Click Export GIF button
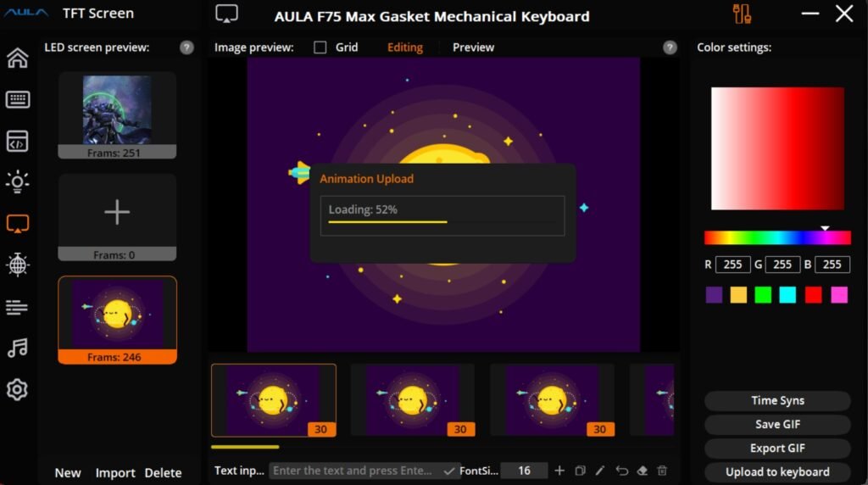 click(777, 448)
